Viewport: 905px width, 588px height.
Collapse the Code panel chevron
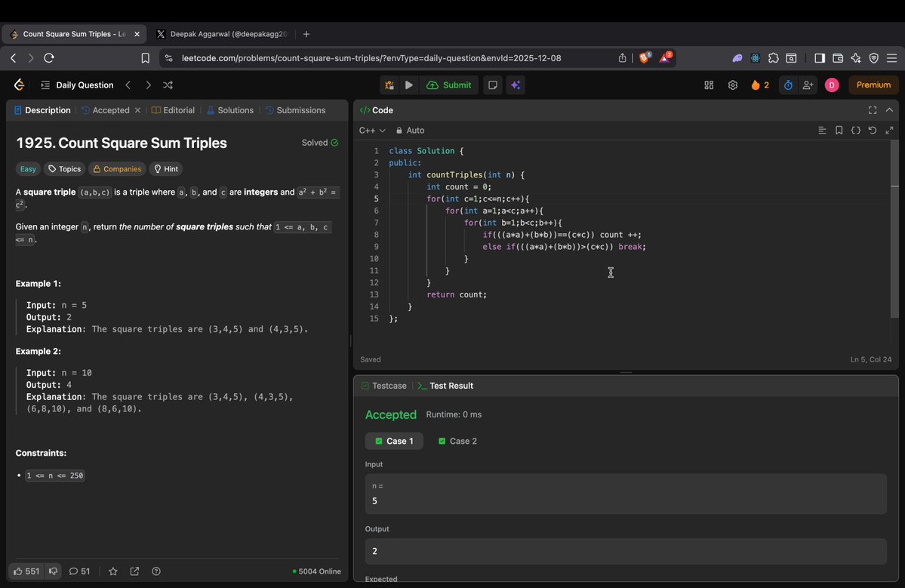[889, 110]
